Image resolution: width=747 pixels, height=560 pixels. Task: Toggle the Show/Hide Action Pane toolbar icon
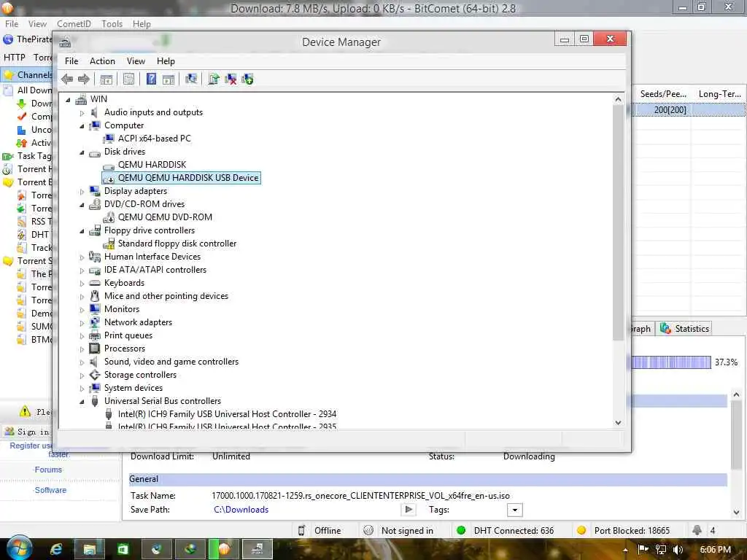pyautogui.click(x=169, y=79)
